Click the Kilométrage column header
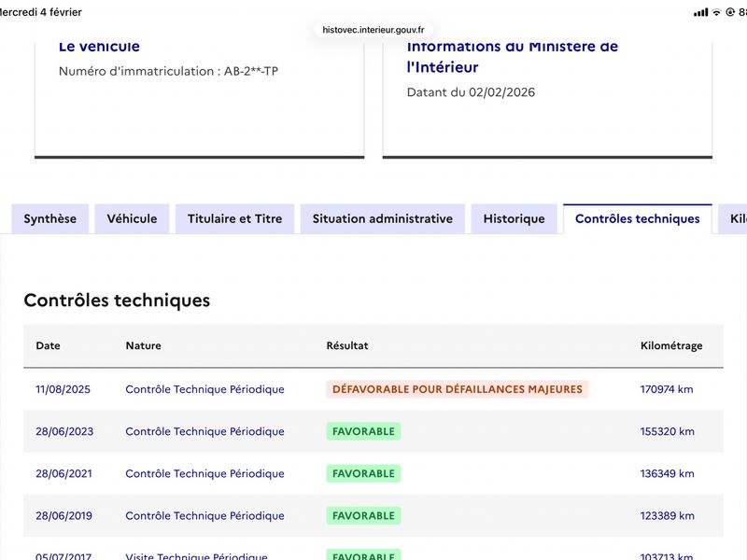747x560 pixels. [x=671, y=345]
